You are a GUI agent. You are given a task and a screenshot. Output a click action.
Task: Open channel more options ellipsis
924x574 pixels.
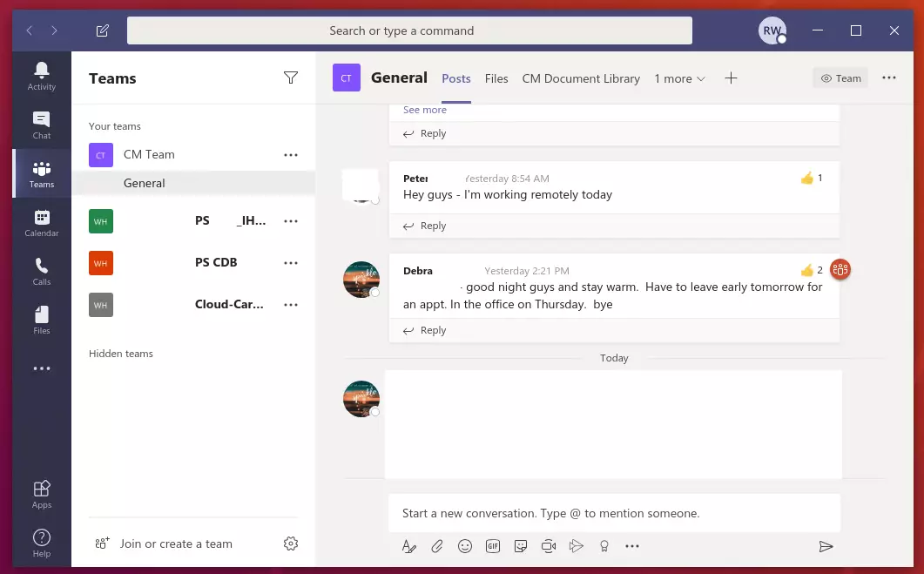click(888, 78)
